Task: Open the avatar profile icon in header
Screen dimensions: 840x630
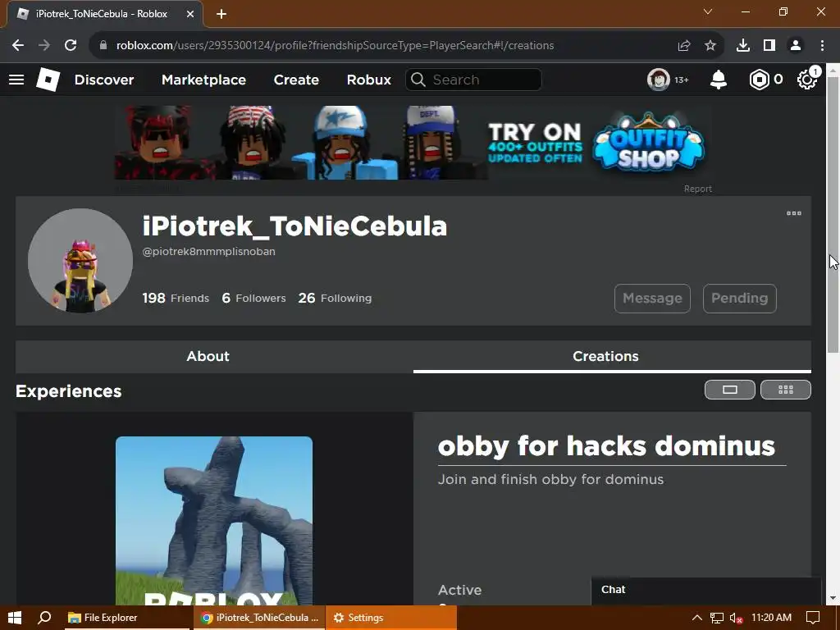Action: point(659,80)
